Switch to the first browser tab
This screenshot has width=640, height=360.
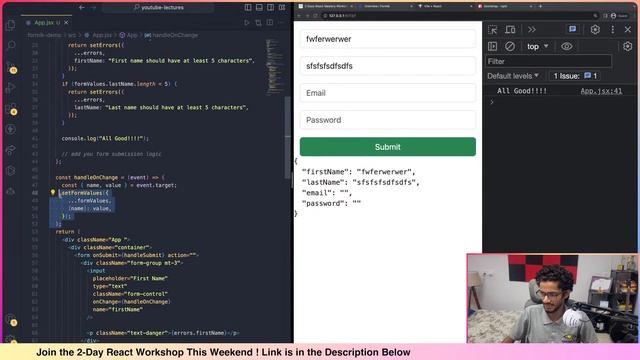(x=325, y=7)
